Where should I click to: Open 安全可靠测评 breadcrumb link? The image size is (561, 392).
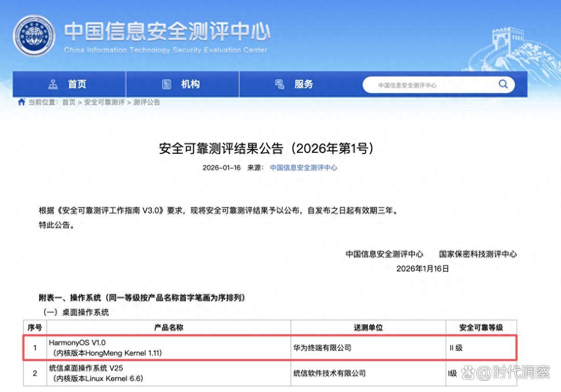tap(104, 102)
